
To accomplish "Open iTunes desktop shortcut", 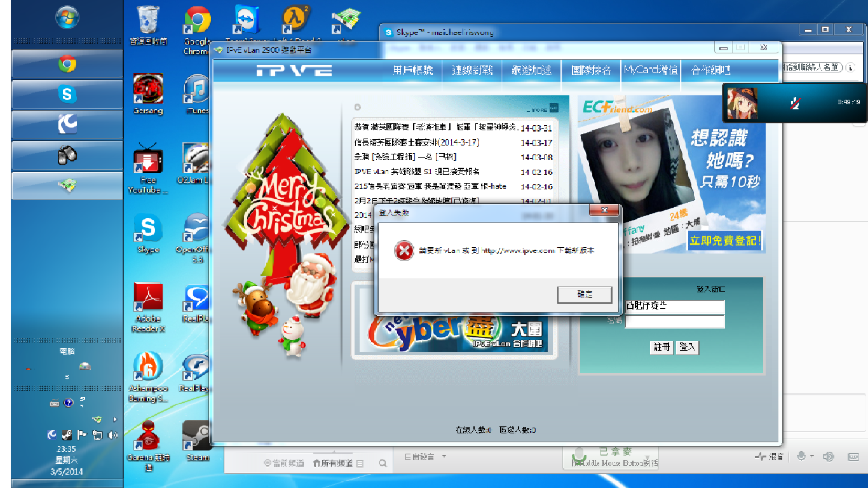I will (197, 93).
